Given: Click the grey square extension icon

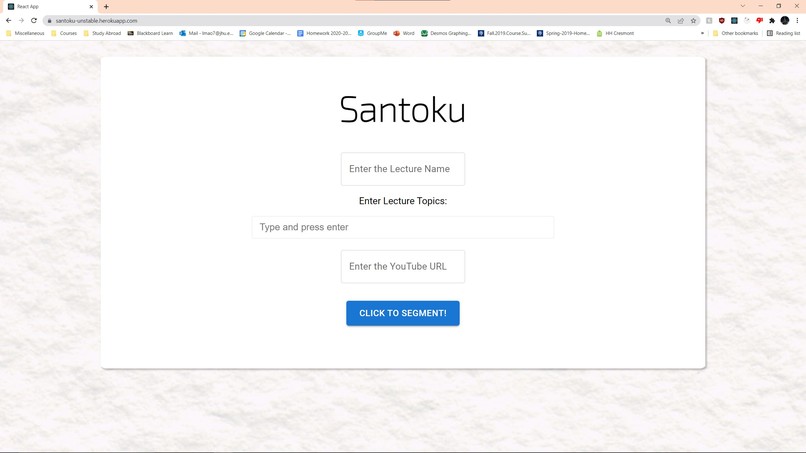Looking at the screenshot, I should point(709,21).
